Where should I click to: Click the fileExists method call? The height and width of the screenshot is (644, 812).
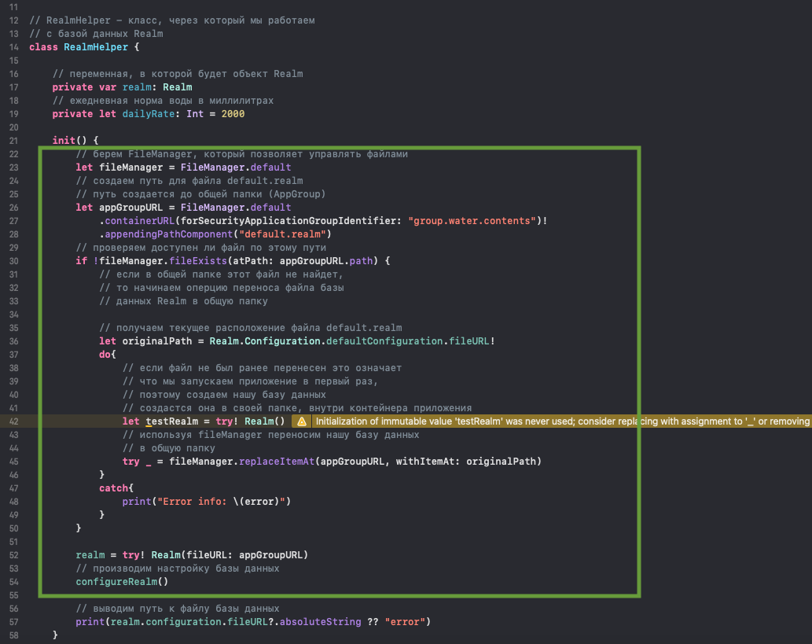[198, 260]
